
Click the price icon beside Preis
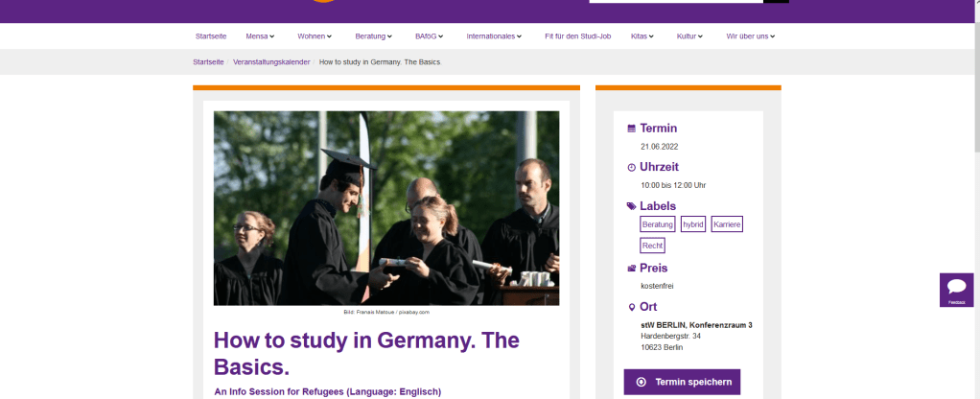[x=631, y=269]
